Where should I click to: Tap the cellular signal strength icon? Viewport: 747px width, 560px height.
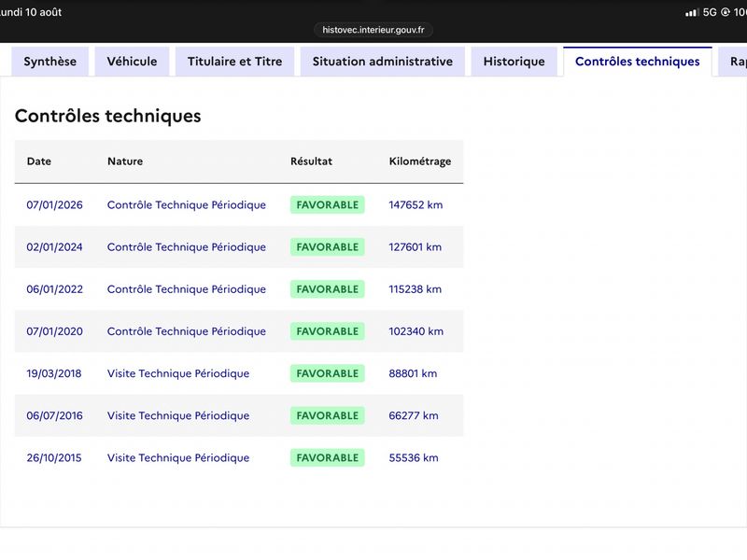coord(692,12)
